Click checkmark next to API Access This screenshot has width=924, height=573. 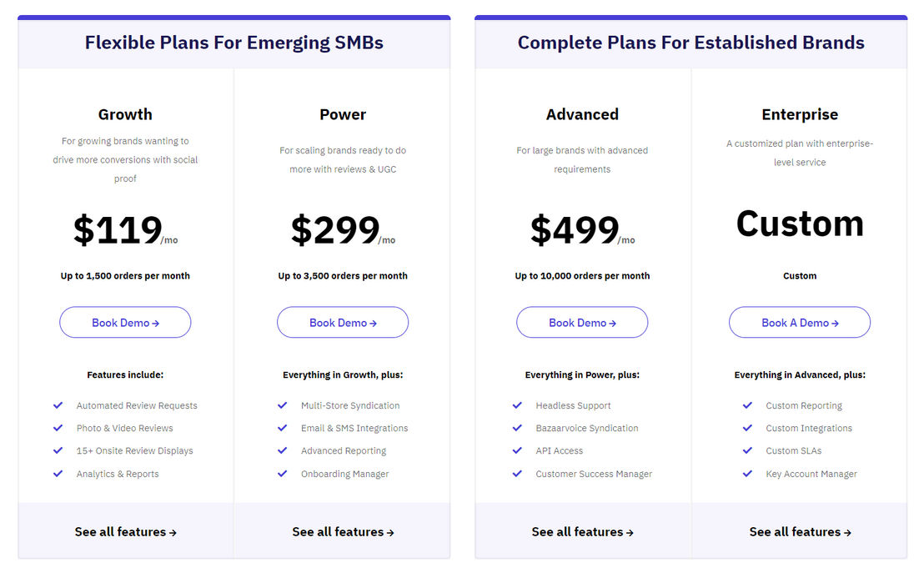tap(517, 451)
